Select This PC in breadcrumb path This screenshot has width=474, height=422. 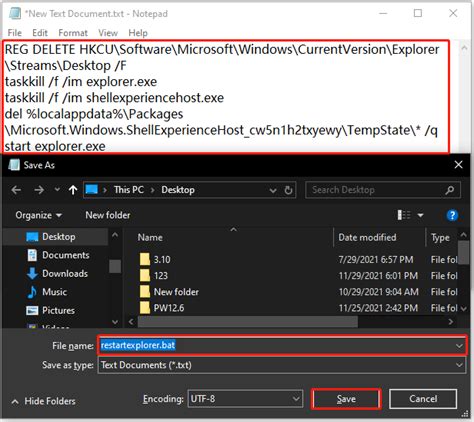click(129, 190)
